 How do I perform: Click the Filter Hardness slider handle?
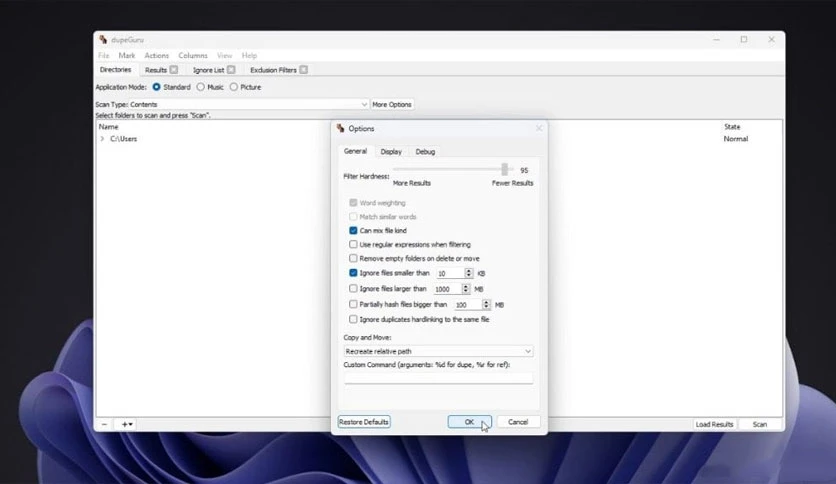click(504, 170)
